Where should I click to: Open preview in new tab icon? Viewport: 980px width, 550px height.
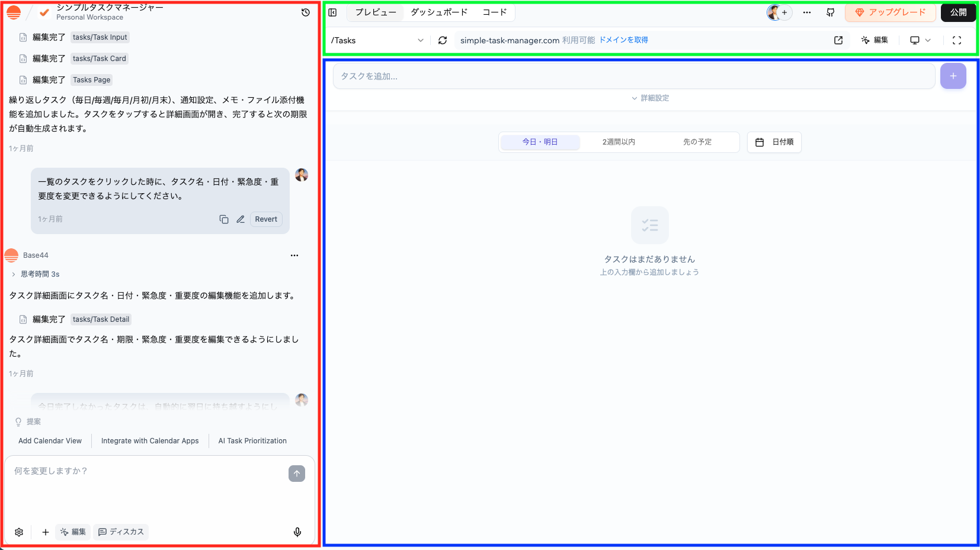838,40
